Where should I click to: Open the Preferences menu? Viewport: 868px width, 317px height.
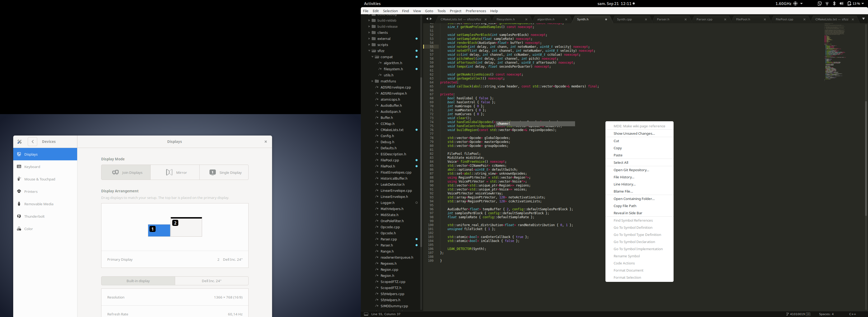click(x=476, y=11)
